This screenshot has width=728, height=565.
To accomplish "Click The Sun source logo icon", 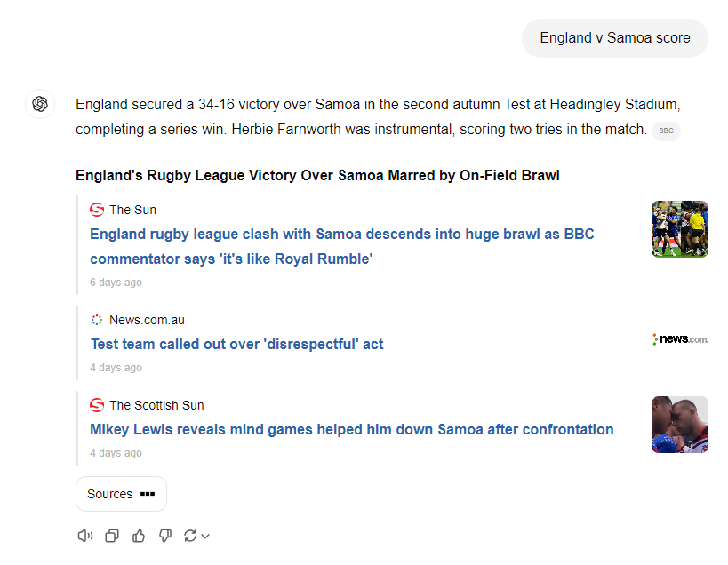I will tap(97, 210).
